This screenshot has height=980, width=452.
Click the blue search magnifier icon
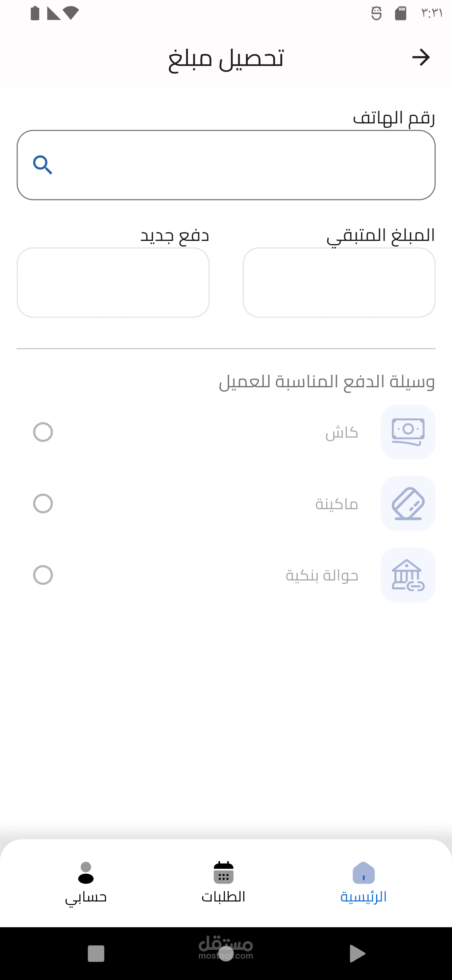pos(43,165)
